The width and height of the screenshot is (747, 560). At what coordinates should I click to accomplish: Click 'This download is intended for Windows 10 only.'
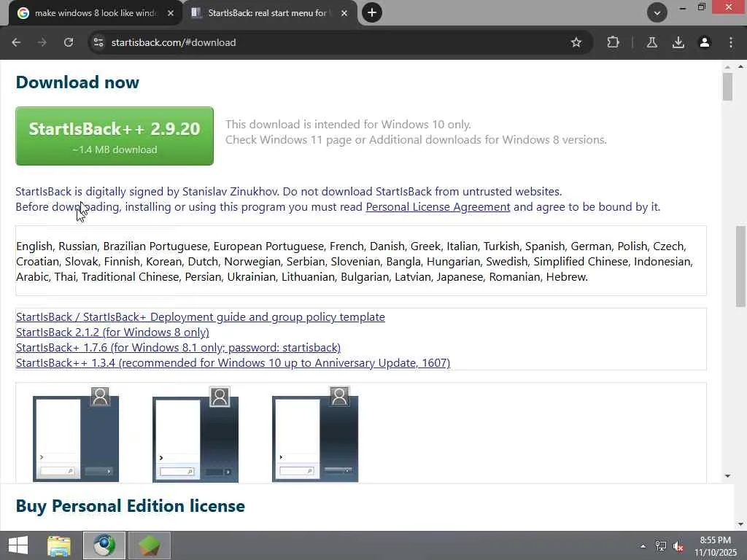(348, 124)
